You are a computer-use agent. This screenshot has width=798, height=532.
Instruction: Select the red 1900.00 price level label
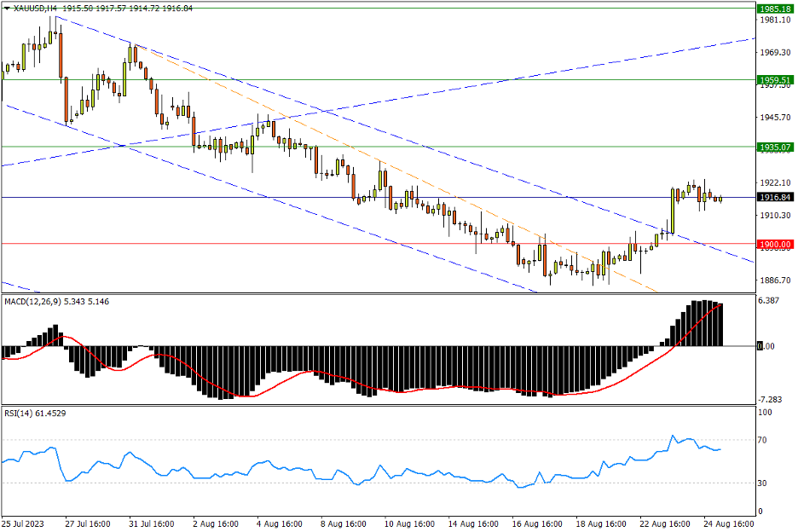click(x=774, y=245)
